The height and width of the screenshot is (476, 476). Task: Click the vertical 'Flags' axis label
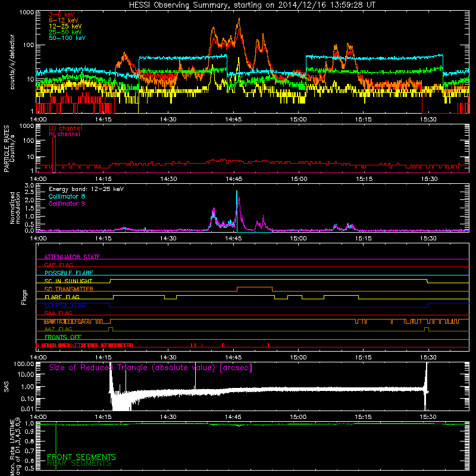tap(24, 297)
